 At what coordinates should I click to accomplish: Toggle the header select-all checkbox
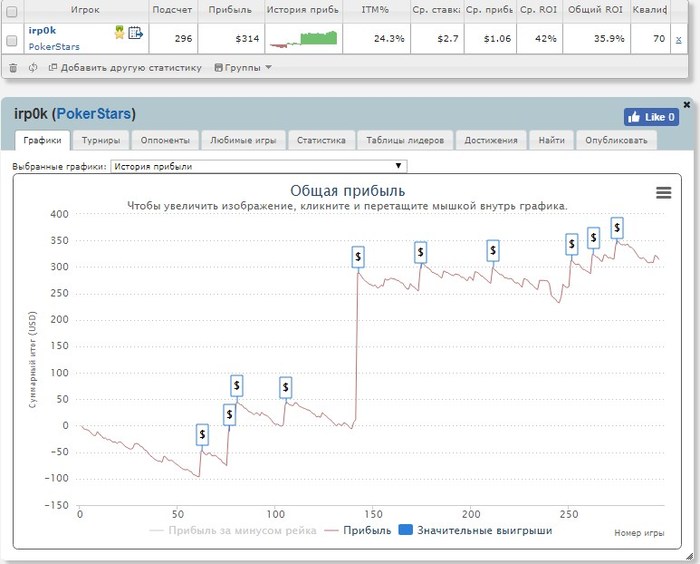pyautogui.click(x=12, y=12)
